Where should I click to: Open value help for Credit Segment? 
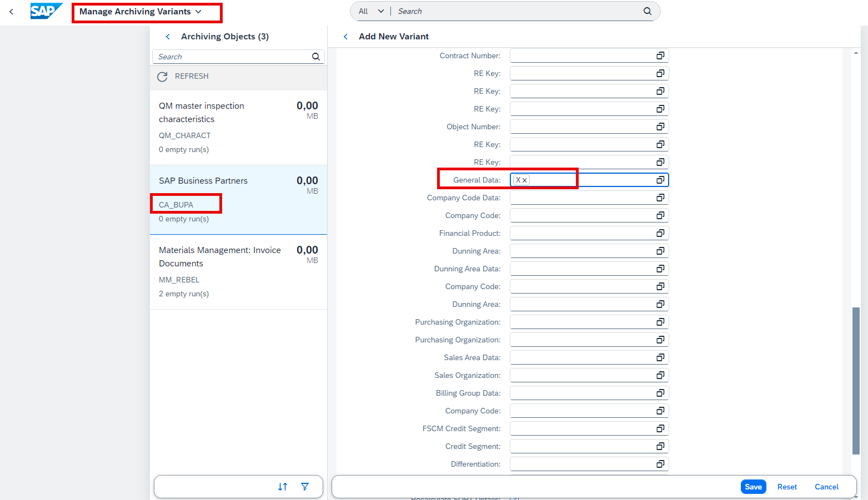coord(660,446)
